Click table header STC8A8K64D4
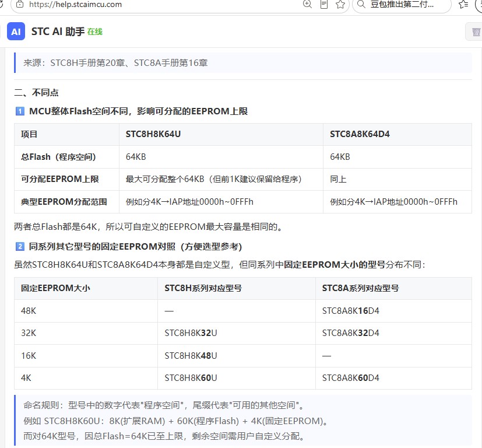The width and height of the screenshot is (482, 448). [x=360, y=134]
